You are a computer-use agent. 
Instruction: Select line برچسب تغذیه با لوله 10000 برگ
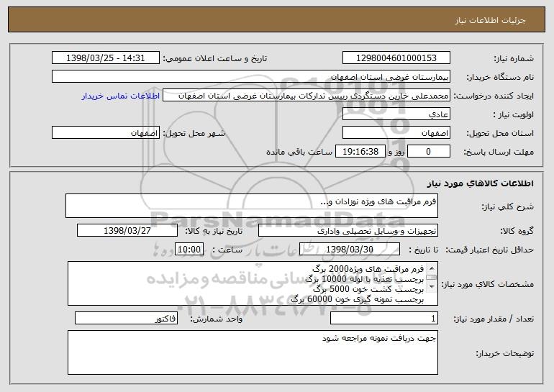pos(364,279)
